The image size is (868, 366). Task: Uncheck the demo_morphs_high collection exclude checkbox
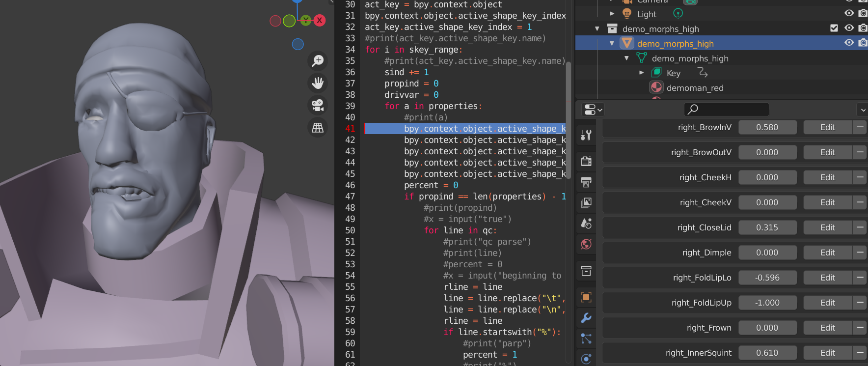point(834,28)
